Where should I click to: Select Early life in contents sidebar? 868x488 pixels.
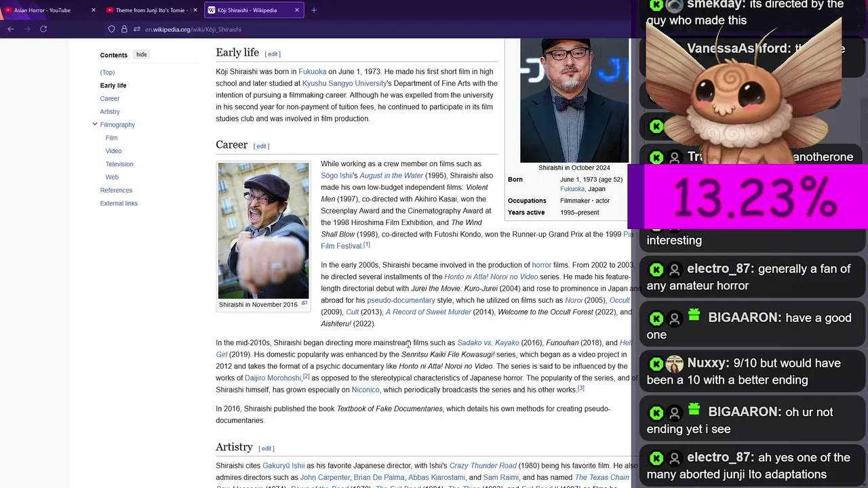tap(113, 85)
